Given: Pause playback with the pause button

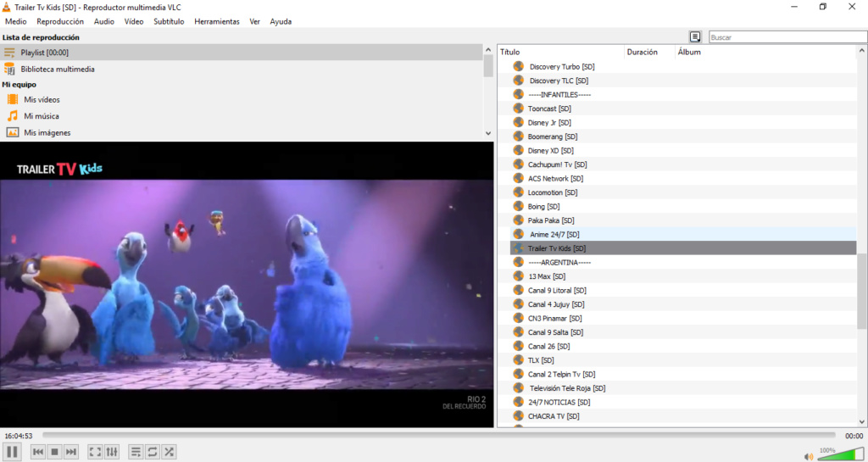Looking at the screenshot, I should tap(12, 452).
